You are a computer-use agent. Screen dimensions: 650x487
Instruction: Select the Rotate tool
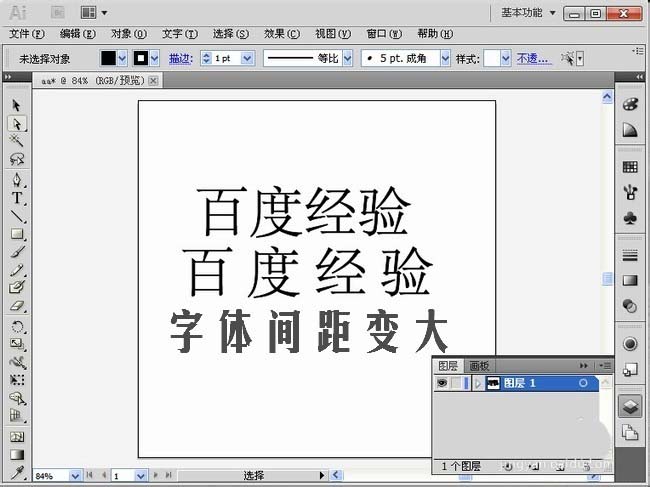pyautogui.click(x=17, y=326)
